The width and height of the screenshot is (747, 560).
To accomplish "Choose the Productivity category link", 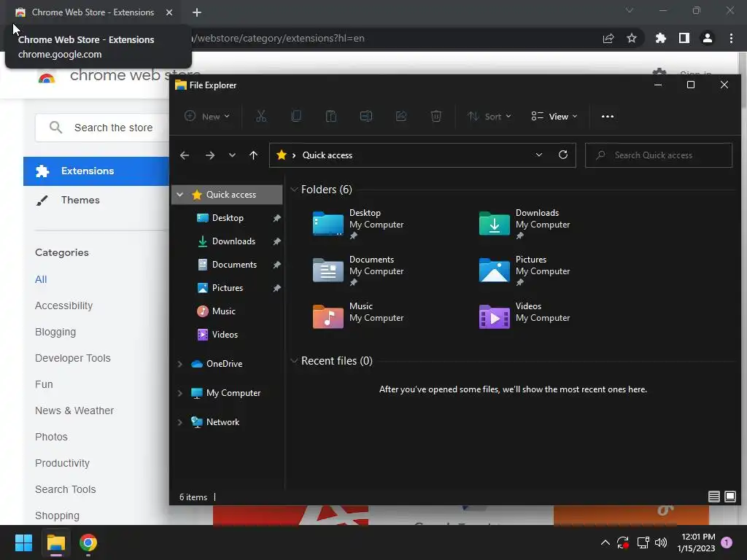I will [x=63, y=463].
